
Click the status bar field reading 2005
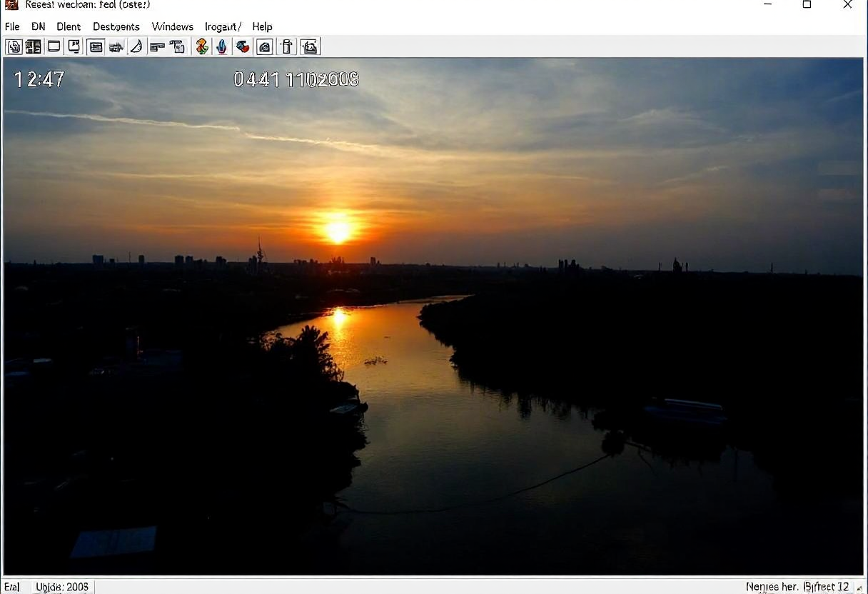[63, 587]
